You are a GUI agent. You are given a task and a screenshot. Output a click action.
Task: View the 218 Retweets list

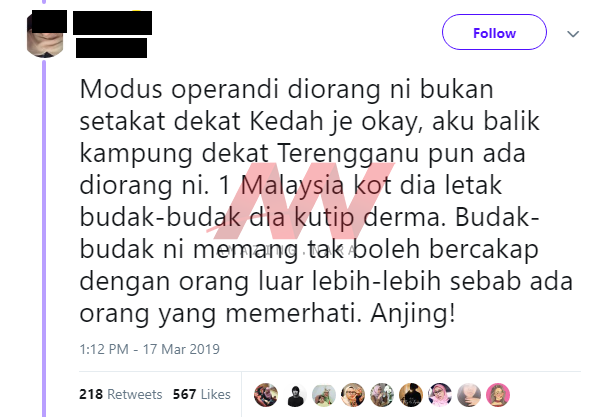121,394
